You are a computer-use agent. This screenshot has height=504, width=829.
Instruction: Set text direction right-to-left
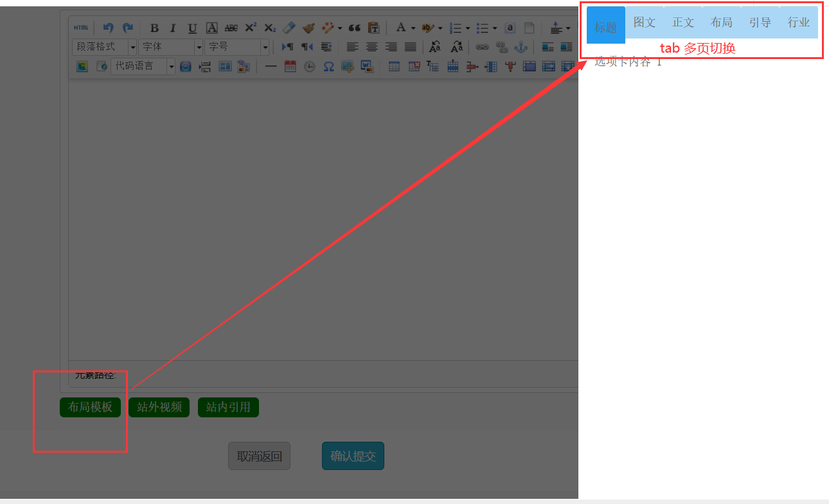click(x=307, y=47)
